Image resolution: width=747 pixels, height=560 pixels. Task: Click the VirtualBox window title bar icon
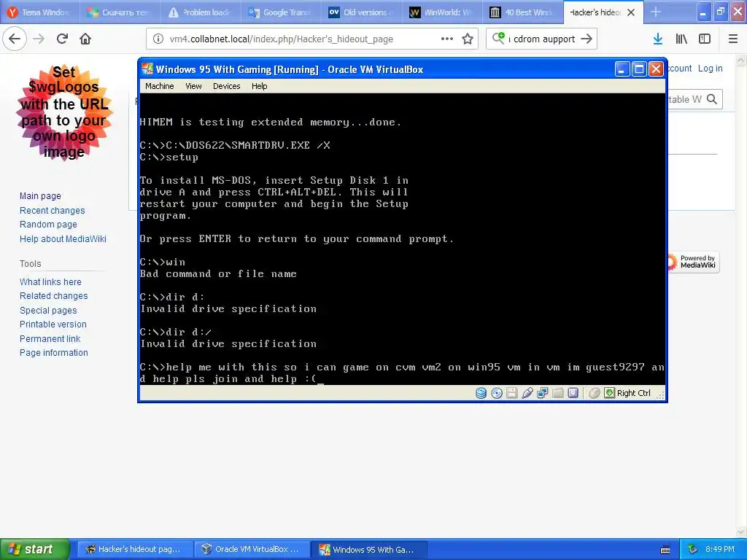[147, 69]
